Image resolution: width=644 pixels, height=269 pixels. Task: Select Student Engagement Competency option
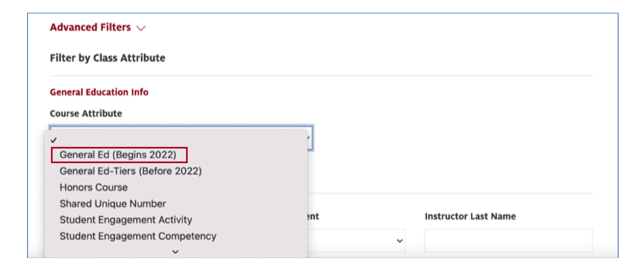click(x=138, y=236)
